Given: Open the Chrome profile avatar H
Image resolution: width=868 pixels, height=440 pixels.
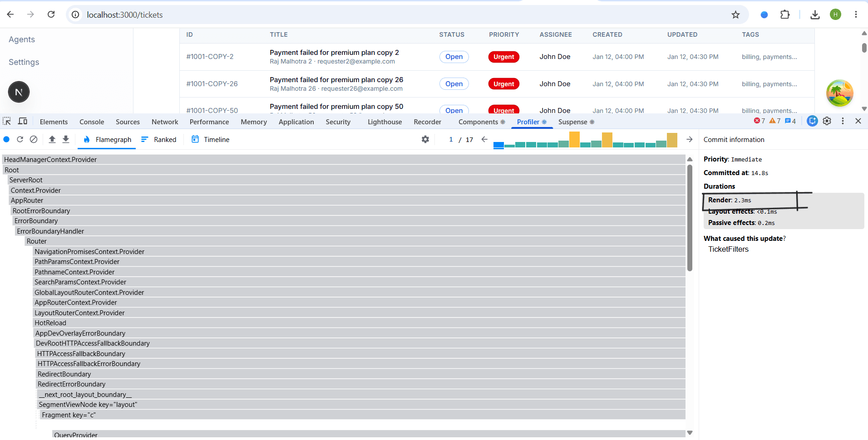Looking at the screenshot, I should pos(836,15).
